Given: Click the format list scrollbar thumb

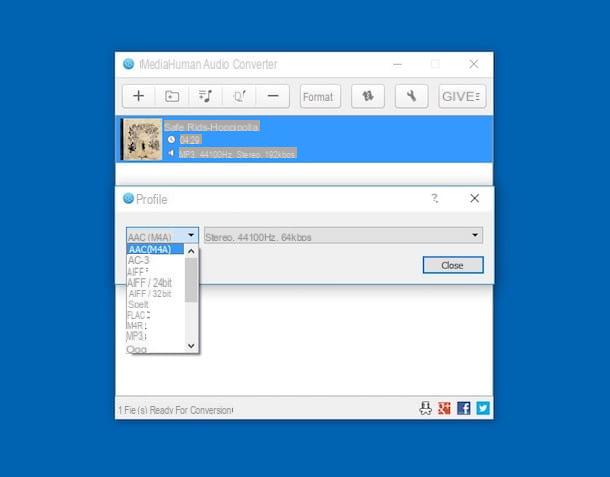Looking at the screenshot, I should point(191,280).
